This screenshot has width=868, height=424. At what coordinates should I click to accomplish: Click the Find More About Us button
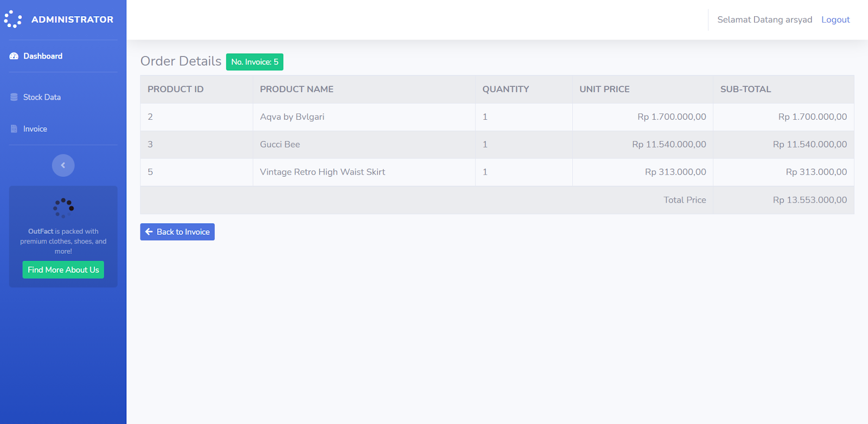click(63, 269)
